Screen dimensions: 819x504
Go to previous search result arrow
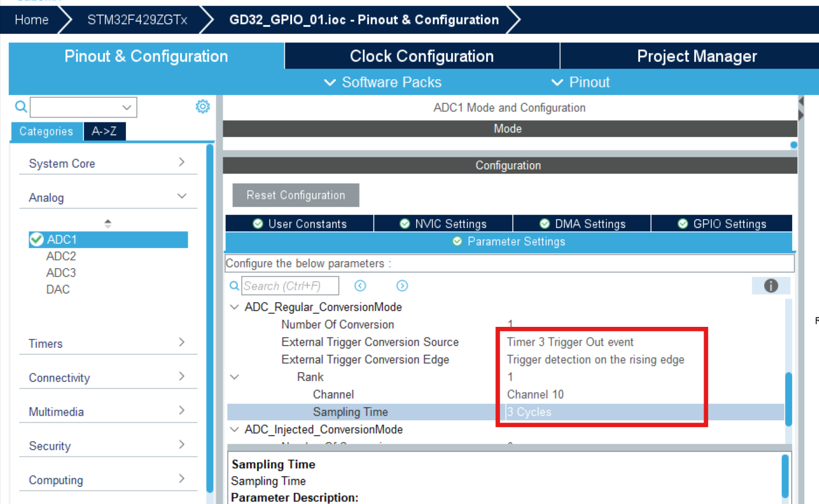360,286
